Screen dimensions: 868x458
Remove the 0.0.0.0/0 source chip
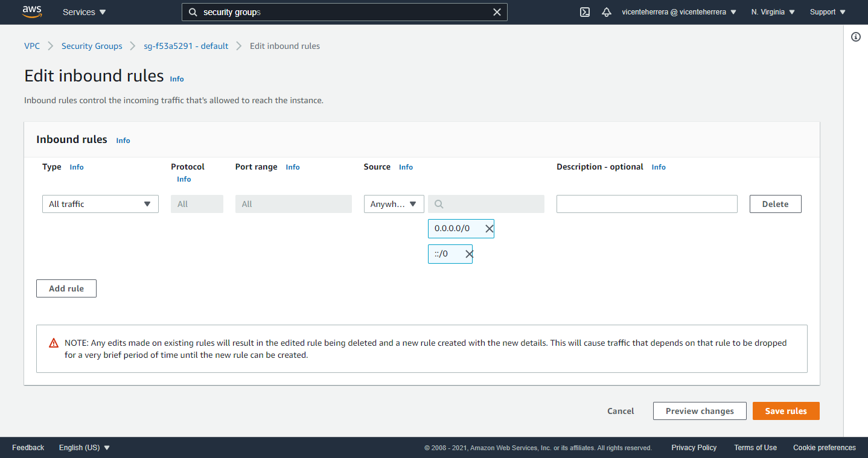[490, 229]
